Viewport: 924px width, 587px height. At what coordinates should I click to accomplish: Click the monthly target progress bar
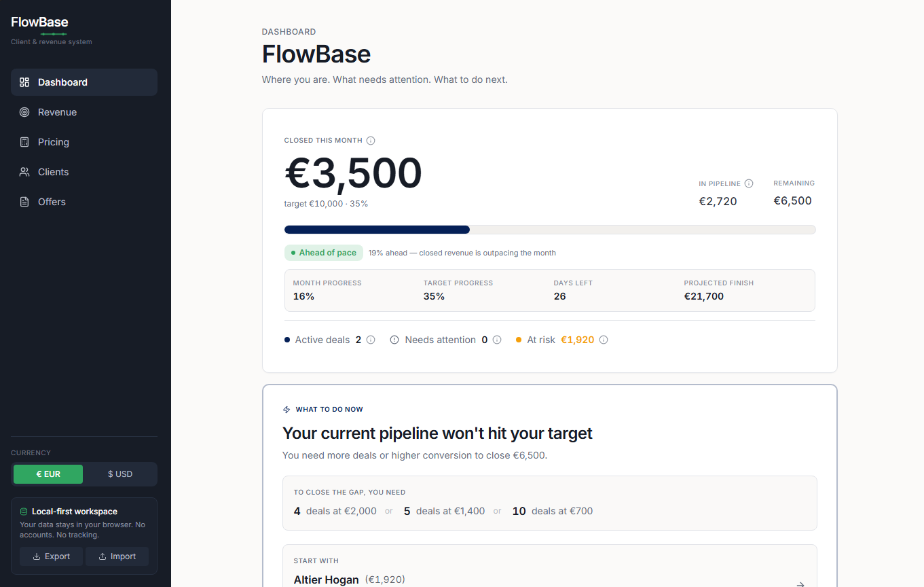tap(550, 230)
